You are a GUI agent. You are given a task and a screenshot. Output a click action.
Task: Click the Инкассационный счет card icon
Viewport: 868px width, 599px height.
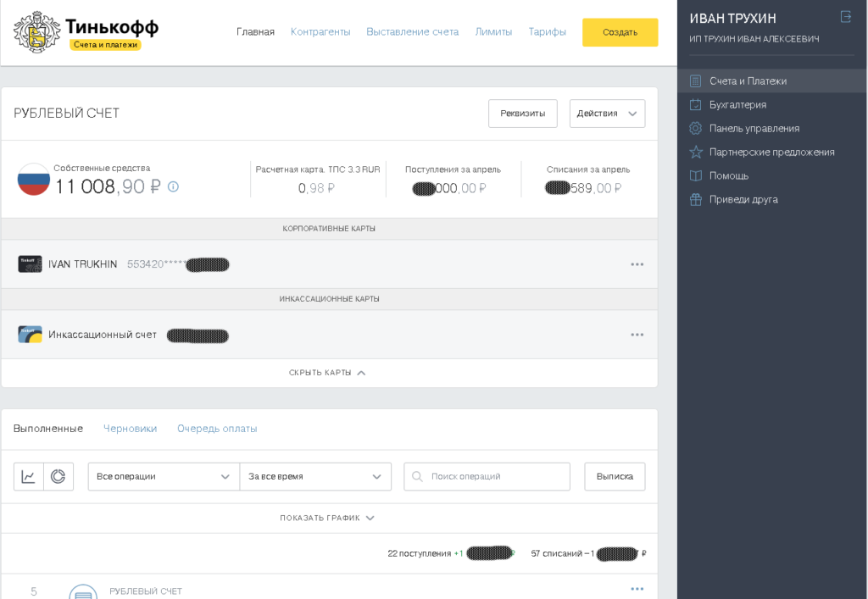[30, 335]
